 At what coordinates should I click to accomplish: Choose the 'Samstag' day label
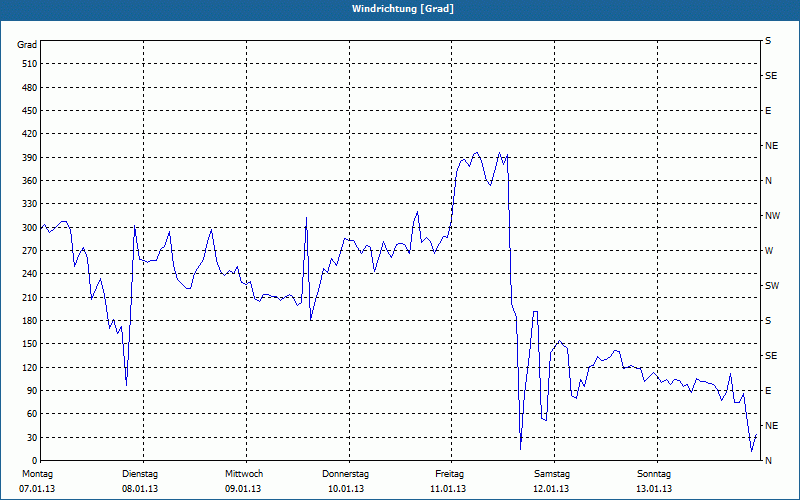tap(552, 474)
